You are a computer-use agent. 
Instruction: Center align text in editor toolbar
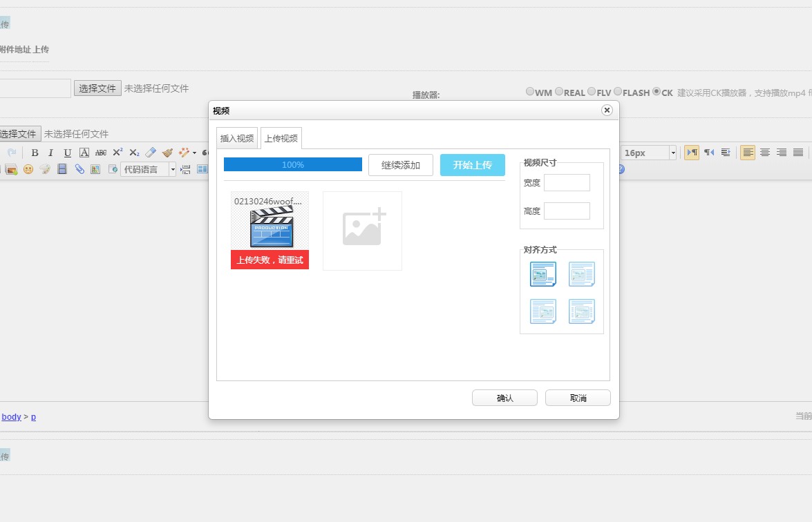(765, 153)
